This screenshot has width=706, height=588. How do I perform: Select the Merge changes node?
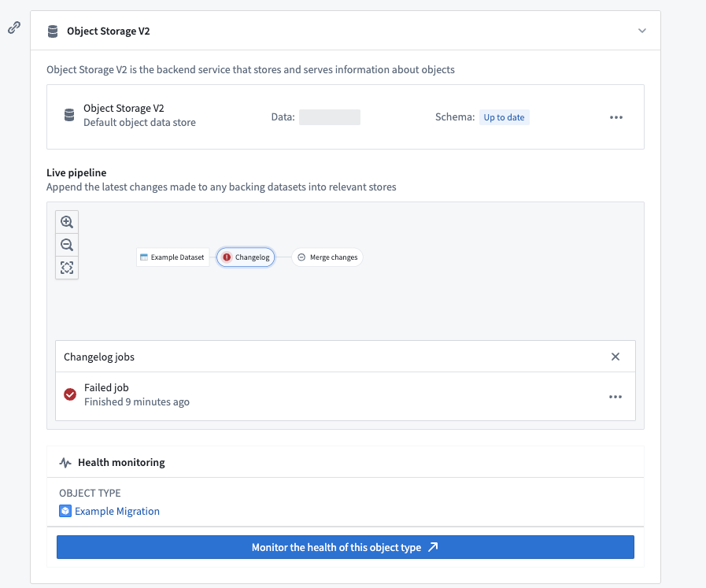coord(327,257)
